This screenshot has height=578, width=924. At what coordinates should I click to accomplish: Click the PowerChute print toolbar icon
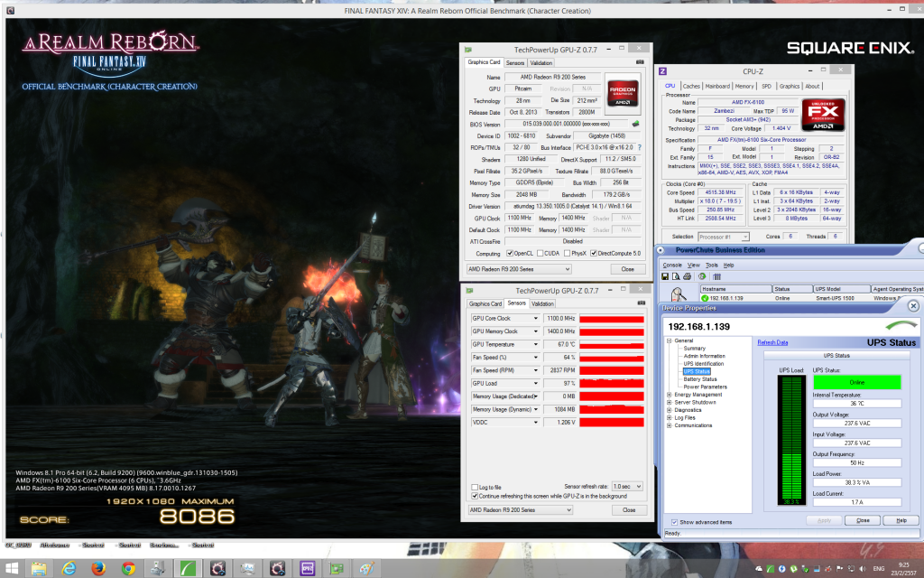[687, 276]
